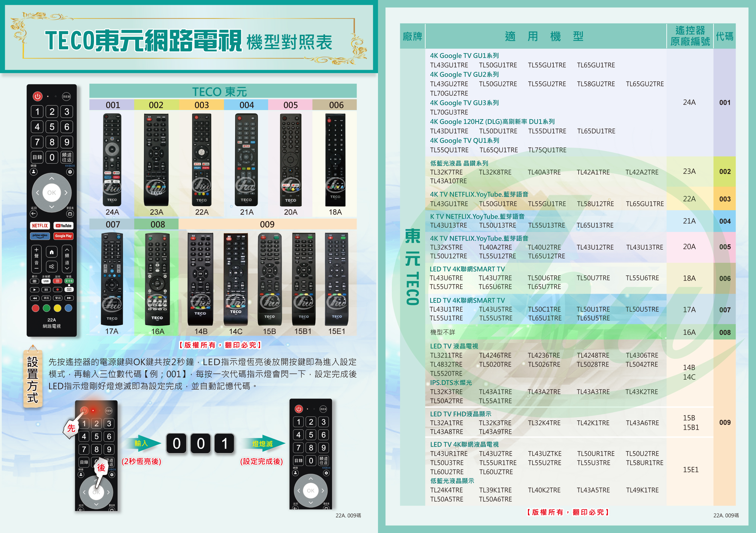Image resolution: width=756 pixels, height=533 pixels.
Task: Select the 21A remote photo under code 004
Action: click(x=246, y=160)
